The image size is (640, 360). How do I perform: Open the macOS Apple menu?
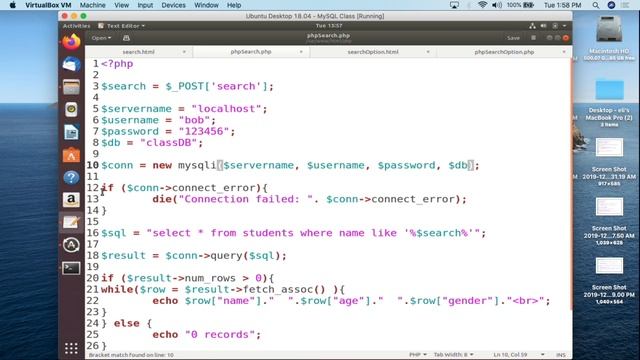13,5
